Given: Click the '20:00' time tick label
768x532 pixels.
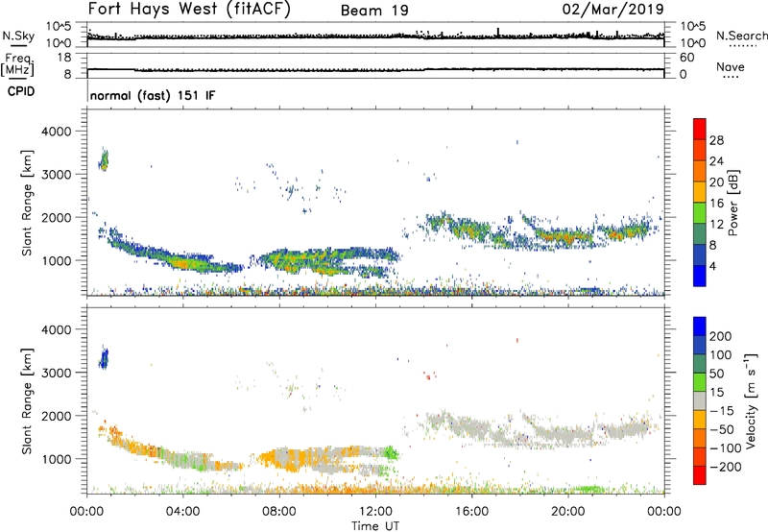Looking at the screenshot, I should coord(568,512).
